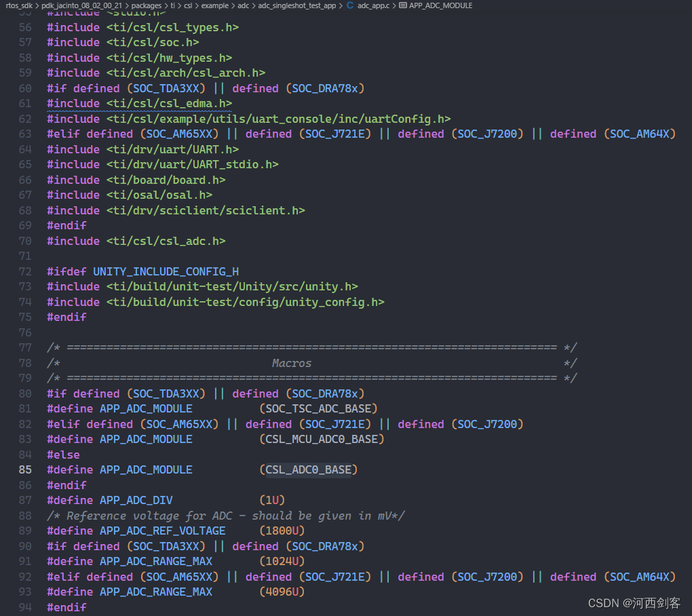Open example breadcrumb folder
Viewport: 692px width, 616px height.
215,5
